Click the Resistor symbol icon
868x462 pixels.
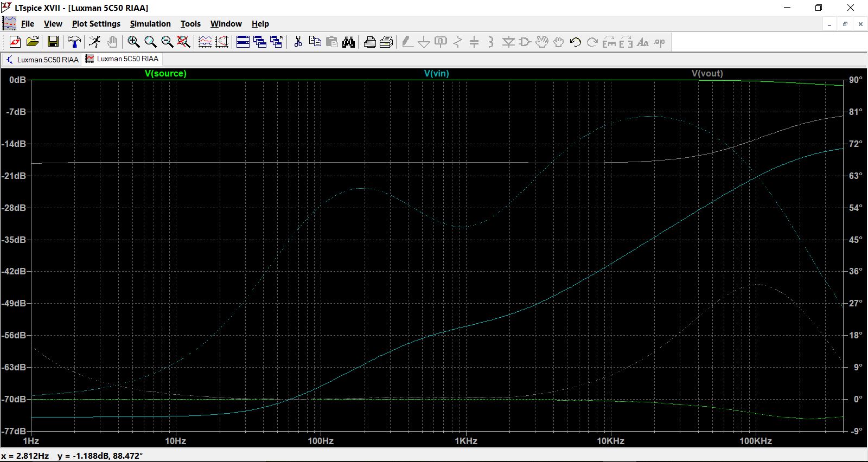(x=458, y=42)
